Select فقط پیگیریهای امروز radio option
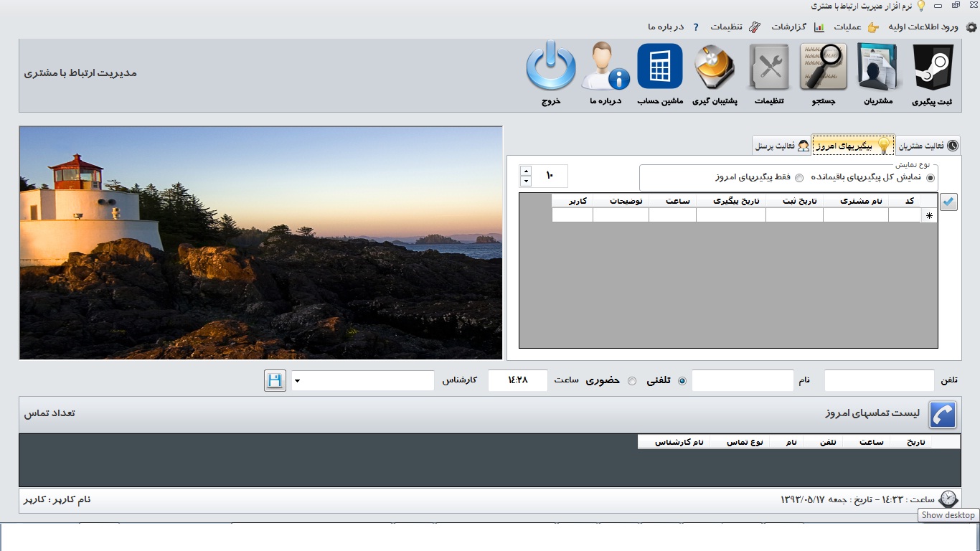 (x=798, y=177)
